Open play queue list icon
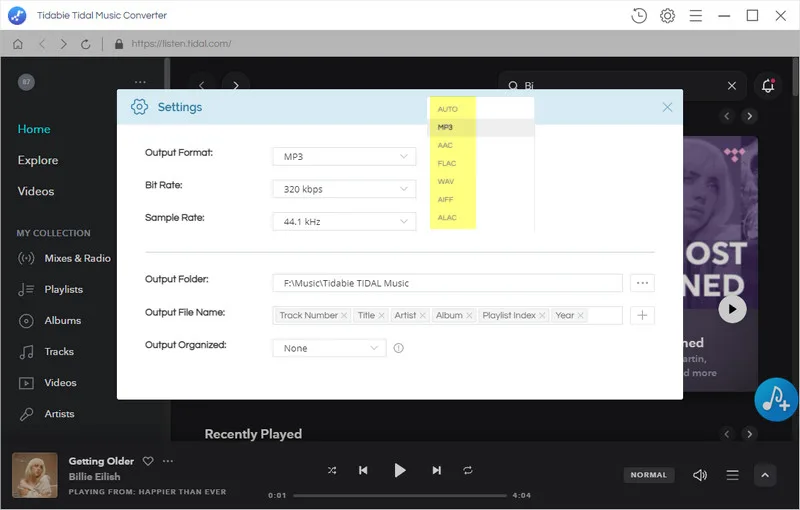This screenshot has height=510, width=800. click(x=733, y=475)
